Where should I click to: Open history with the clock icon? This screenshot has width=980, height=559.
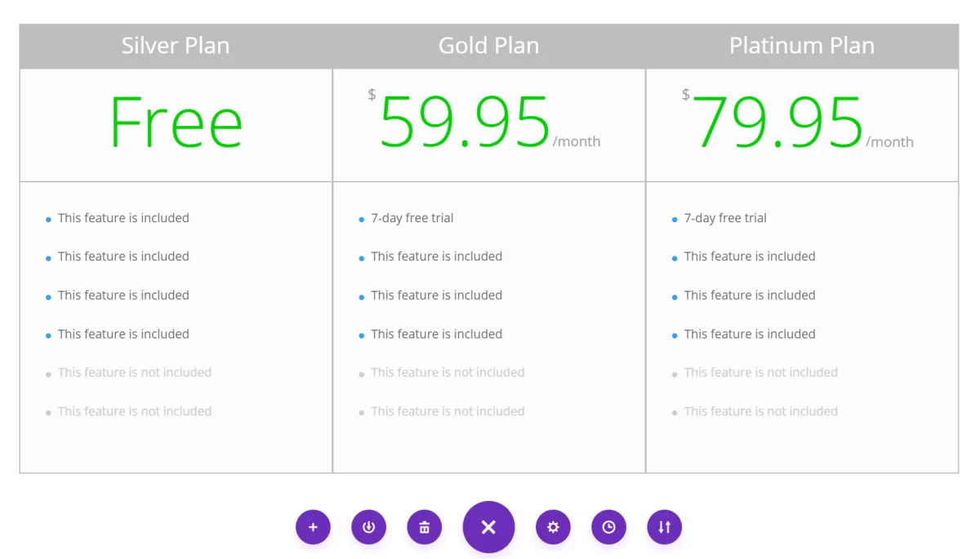coord(608,527)
